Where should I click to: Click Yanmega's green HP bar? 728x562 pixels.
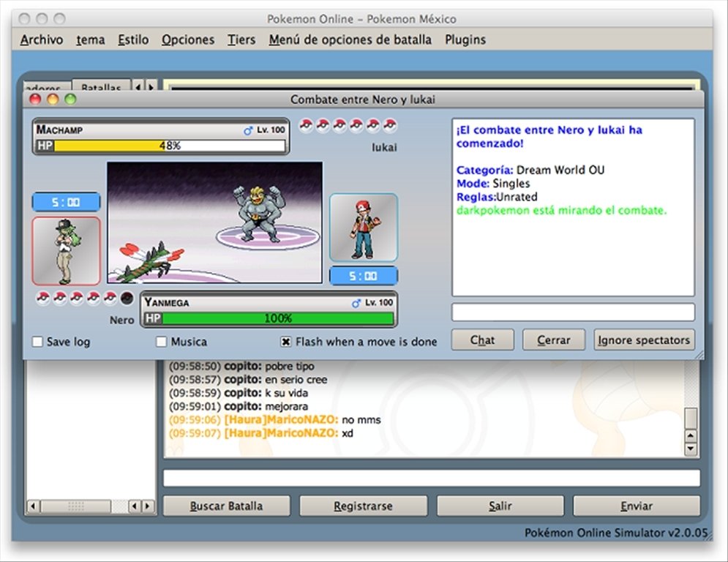coord(277,318)
